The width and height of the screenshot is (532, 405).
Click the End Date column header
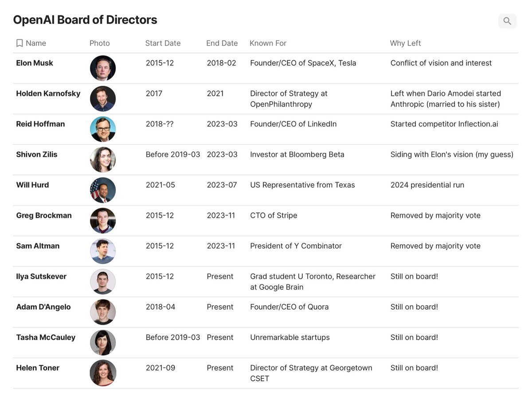(x=222, y=43)
